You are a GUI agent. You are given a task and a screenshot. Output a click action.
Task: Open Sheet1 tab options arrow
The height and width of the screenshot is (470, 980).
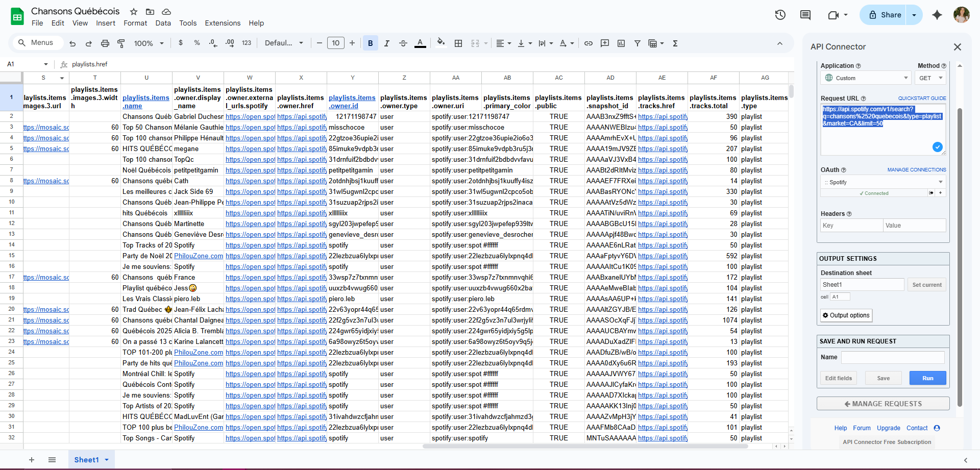point(107,460)
